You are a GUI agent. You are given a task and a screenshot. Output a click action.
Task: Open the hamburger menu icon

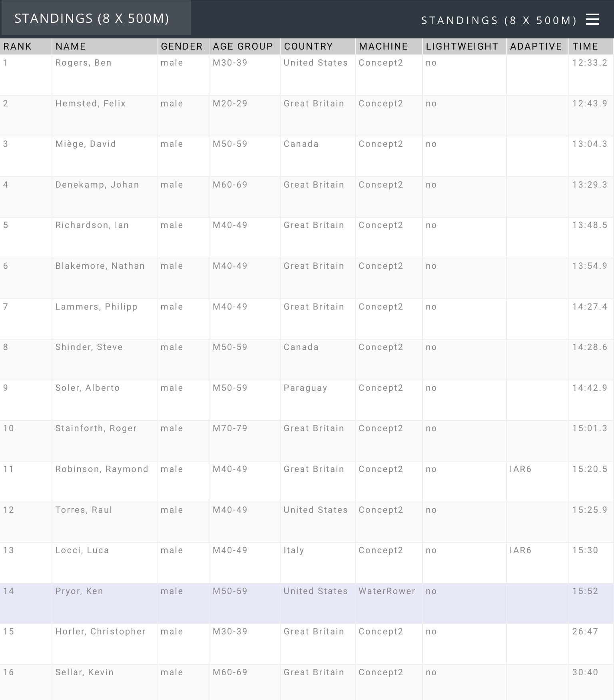coord(592,19)
